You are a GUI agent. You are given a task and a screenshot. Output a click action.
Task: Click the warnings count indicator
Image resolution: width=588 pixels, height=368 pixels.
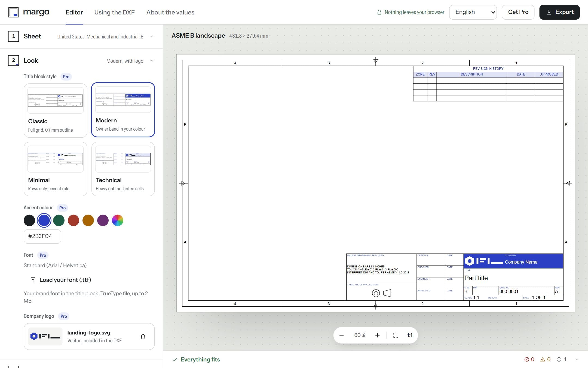point(545,359)
